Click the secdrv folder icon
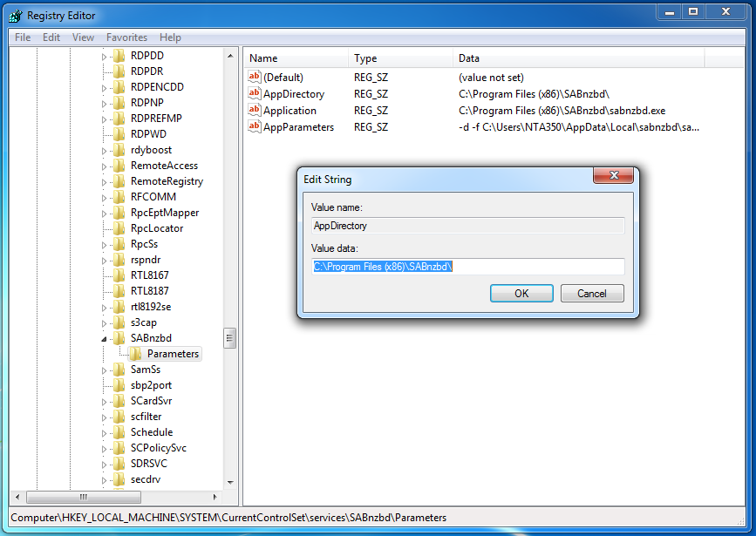Viewport: 756px width, 536px height. 119,479
